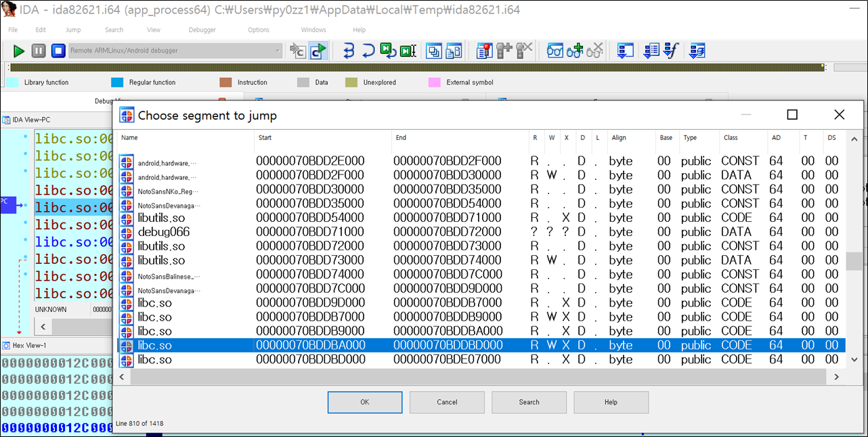The width and height of the screenshot is (868, 437).
Task: Click the vertical scrollbar thumb in segment list
Action: 854,261
